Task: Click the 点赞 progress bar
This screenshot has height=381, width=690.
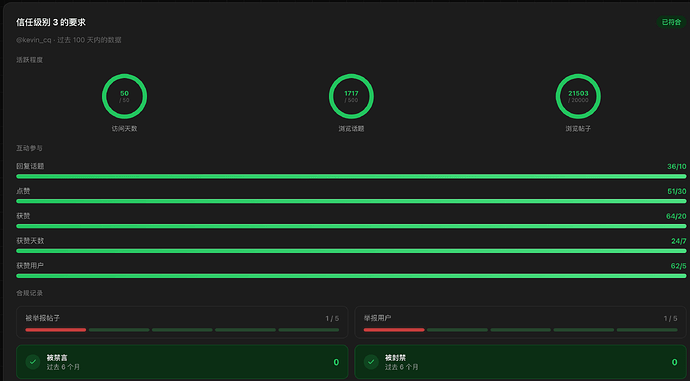Action: point(351,201)
